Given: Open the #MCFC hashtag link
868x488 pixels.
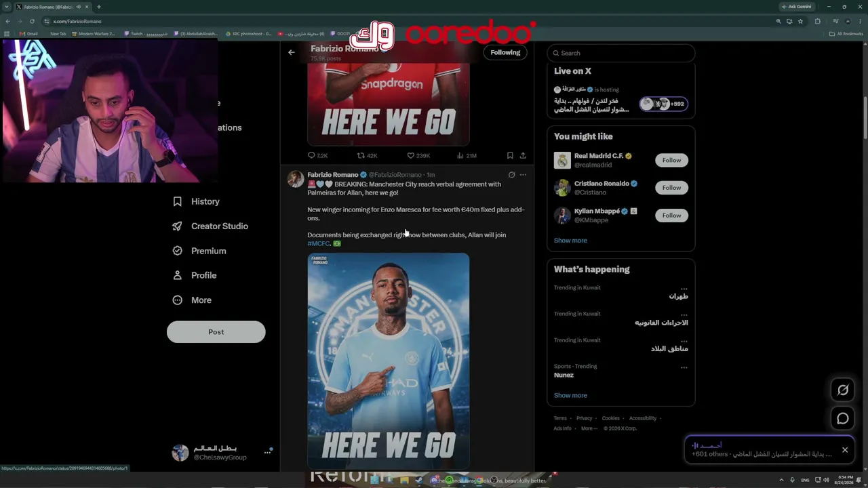Looking at the screenshot, I should point(319,243).
